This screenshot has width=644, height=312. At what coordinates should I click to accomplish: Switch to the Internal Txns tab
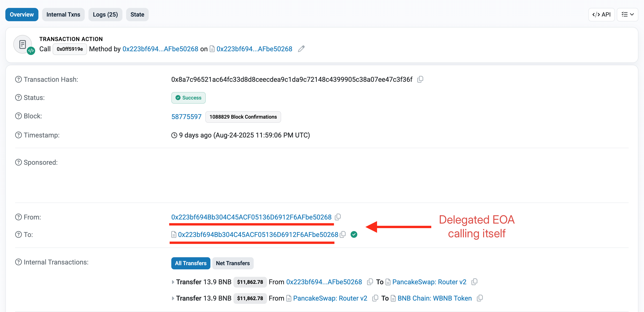63,14
